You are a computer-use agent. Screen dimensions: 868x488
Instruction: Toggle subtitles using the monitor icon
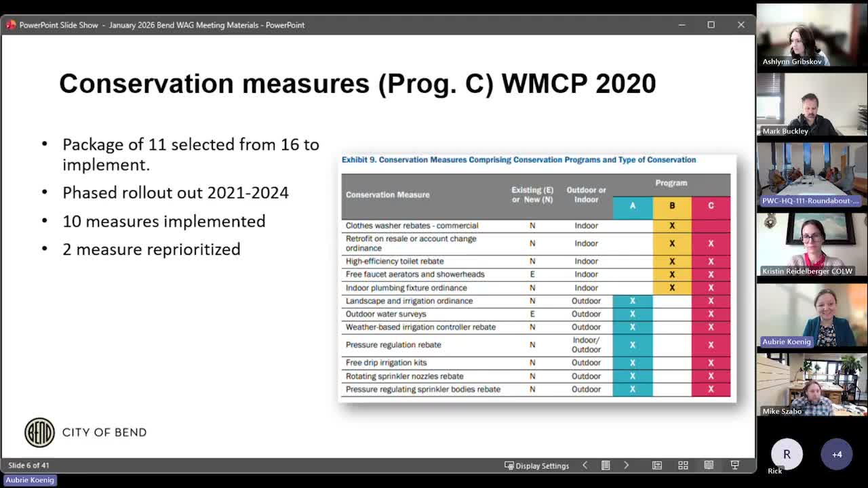734,465
